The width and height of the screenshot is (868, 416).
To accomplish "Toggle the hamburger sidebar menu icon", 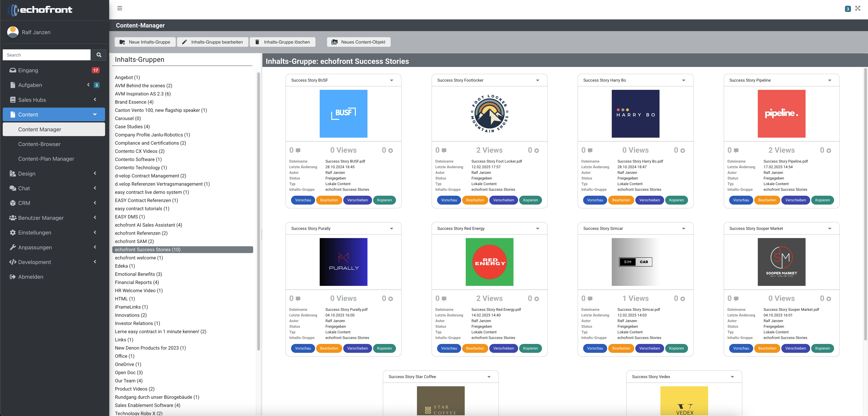I will click(120, 8).
